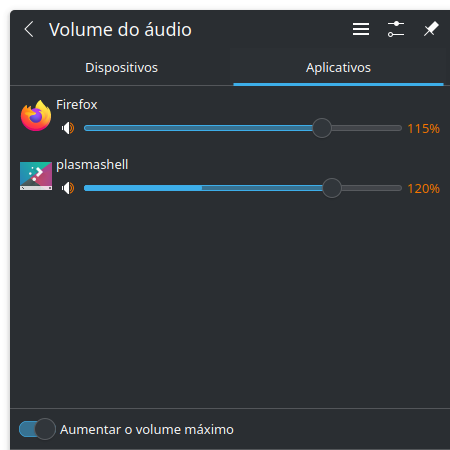
Task: Open the hamburger menu icon
Action: click(361, 29)
